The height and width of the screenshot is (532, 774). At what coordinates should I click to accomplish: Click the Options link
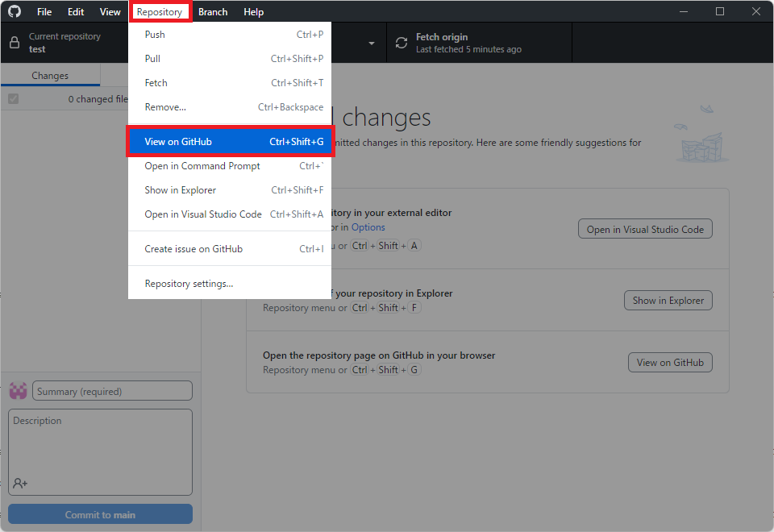pyautogui.click(x=368, y=227)
